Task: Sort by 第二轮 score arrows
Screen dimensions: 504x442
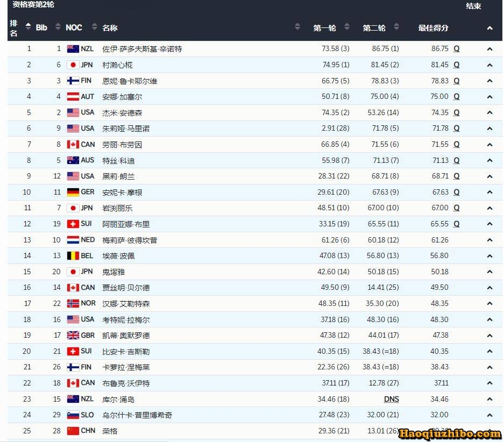Action: pos(396,26)
